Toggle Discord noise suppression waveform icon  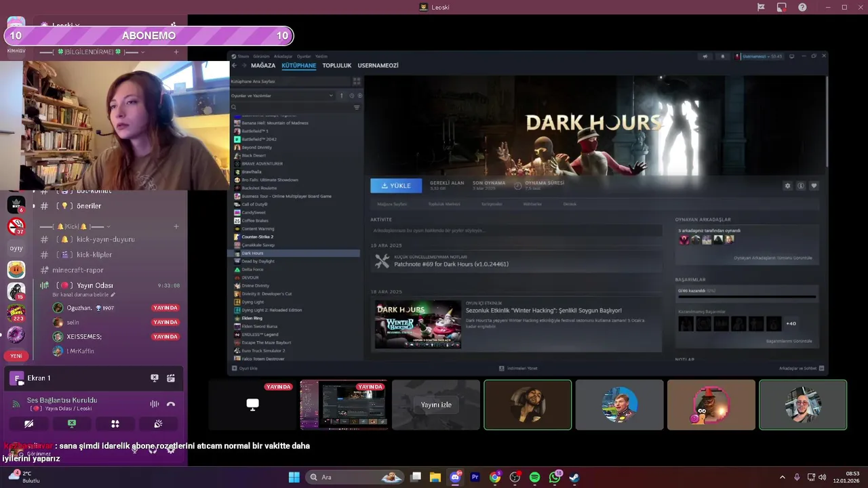point(155,404)
